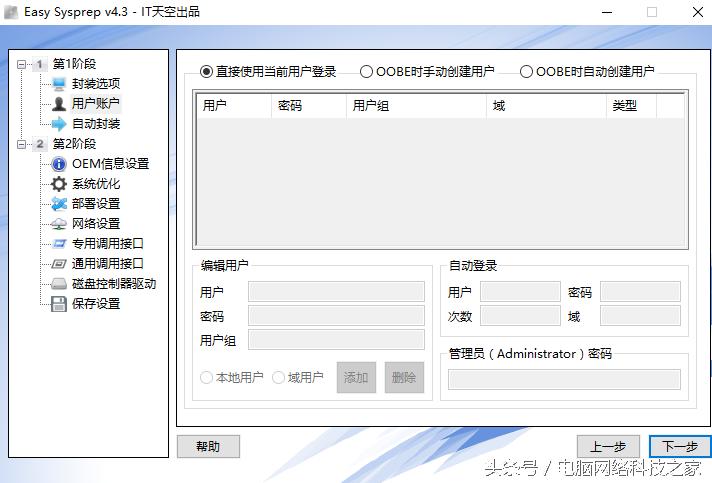The width and height of the screenshot is (712, 483).
Task: Open 自动封装 in the tree
Action: pyautogui.click(x=96, y=124)
